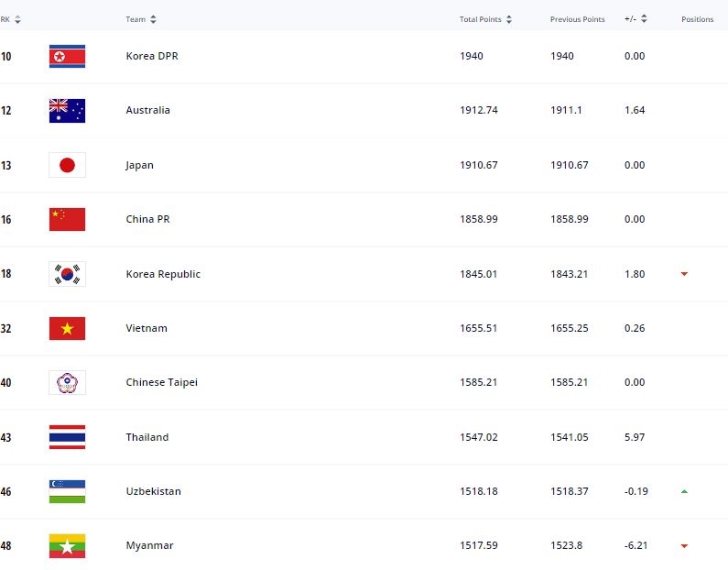The height and width of the screenshot is (570, 728).
Task: Click Uzbekistan's green up position arrow
Action: [x=684, y=491]
